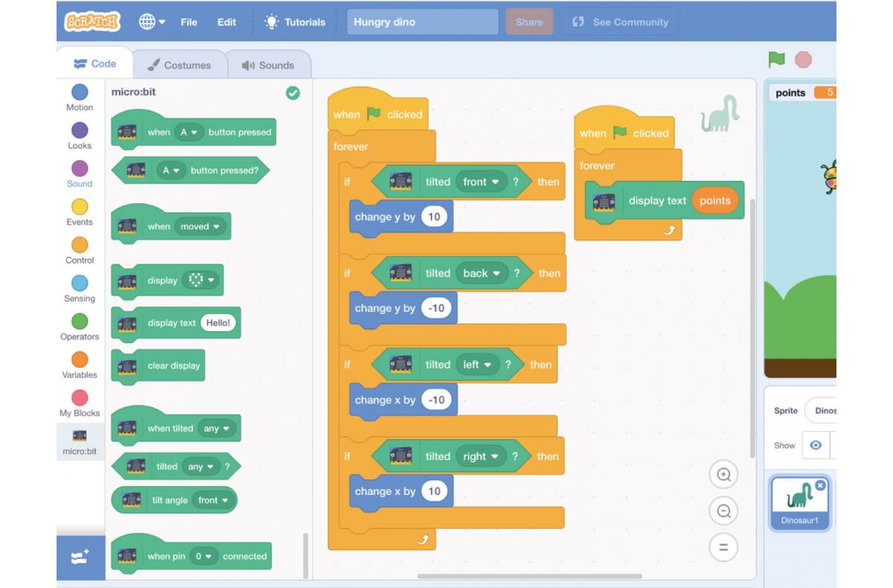
Task: Select the micro:bit block category
Action: click(80, 441)
